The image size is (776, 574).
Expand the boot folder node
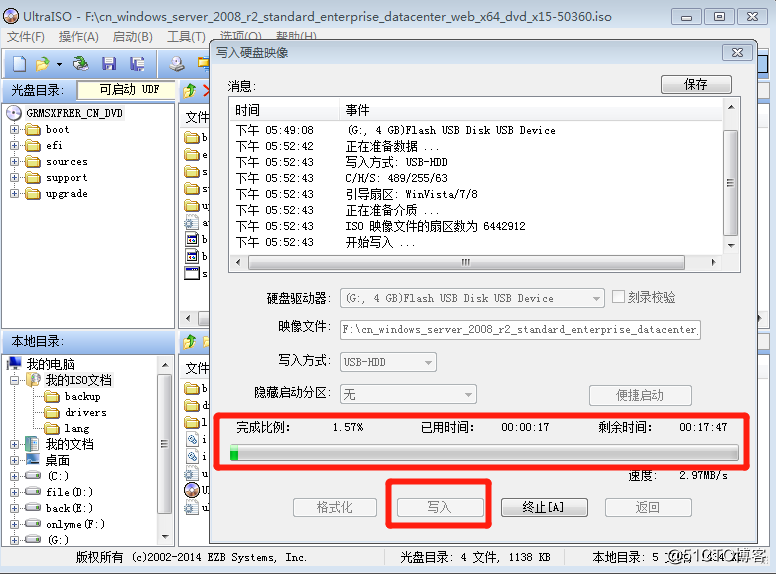point(14,130)
